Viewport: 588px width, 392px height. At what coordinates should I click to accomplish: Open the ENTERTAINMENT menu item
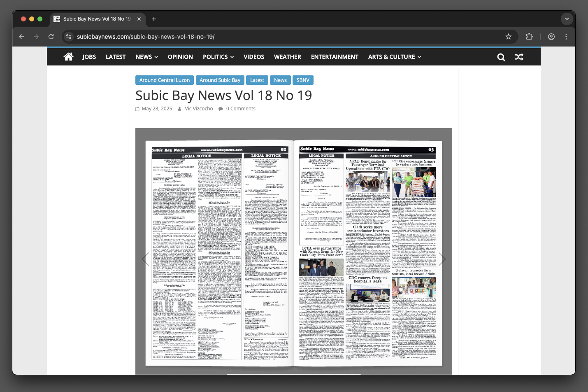tap(335, 57)
